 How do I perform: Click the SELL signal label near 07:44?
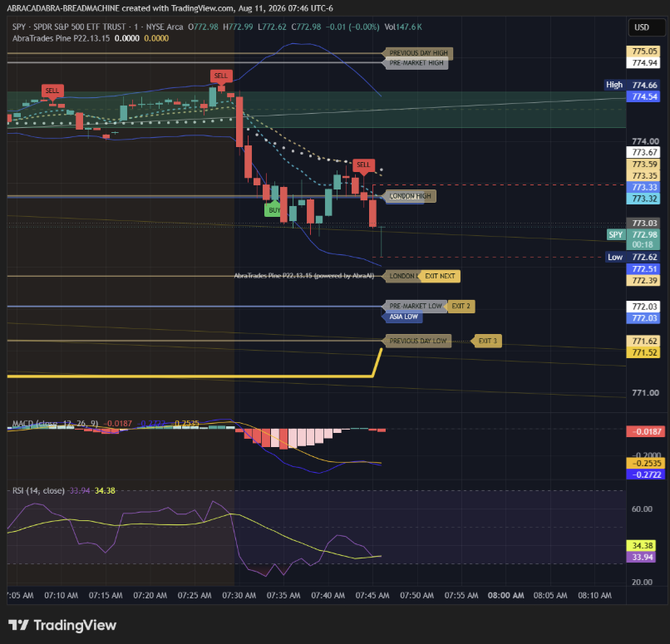(x=363, y=165)
